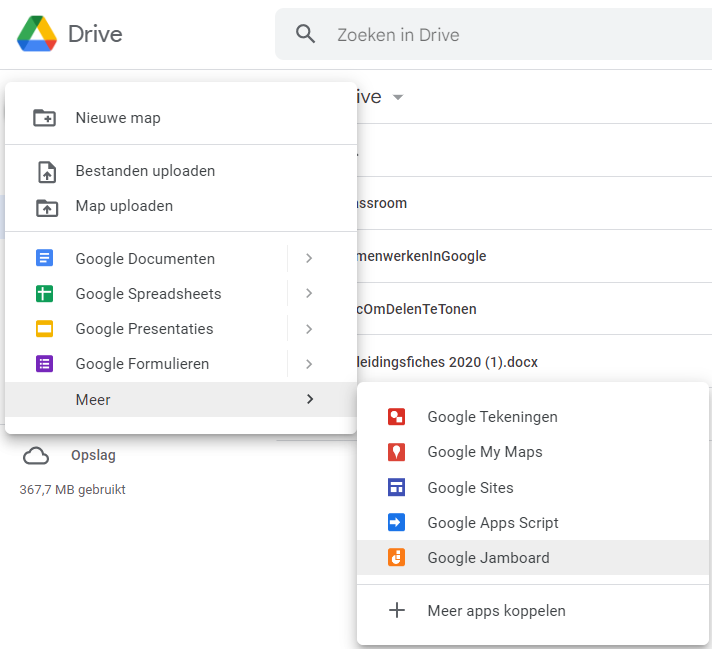Click the Google Jamboard orange icon
The height and width of the screenshot is (649, 712).
pyautogui.click(x=396, y=557)
